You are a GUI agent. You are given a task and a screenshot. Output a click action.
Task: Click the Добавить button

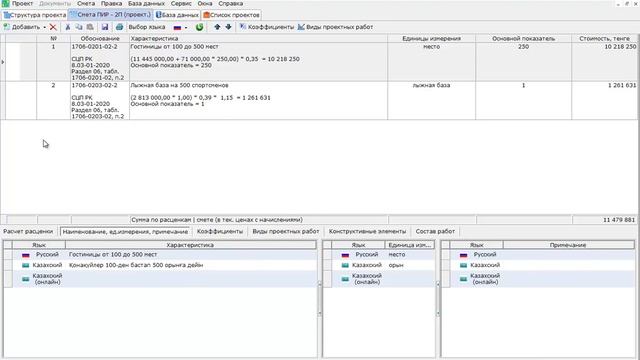click(22, 27)
